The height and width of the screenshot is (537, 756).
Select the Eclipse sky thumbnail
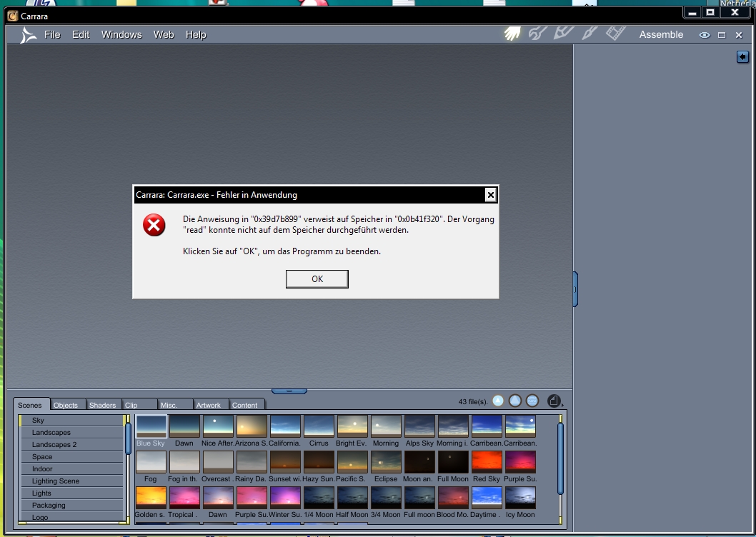[x=386, y=462]
